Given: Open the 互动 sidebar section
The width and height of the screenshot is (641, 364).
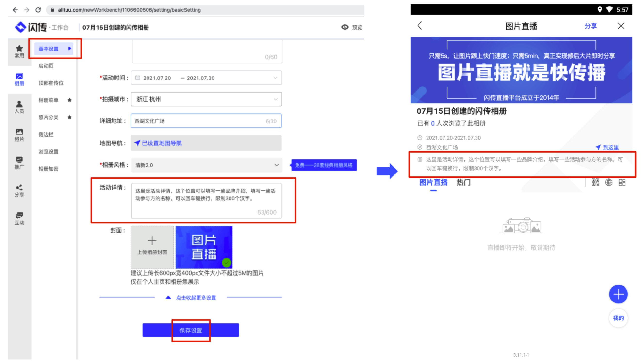Looking at the screenshot, I should 19,219.
